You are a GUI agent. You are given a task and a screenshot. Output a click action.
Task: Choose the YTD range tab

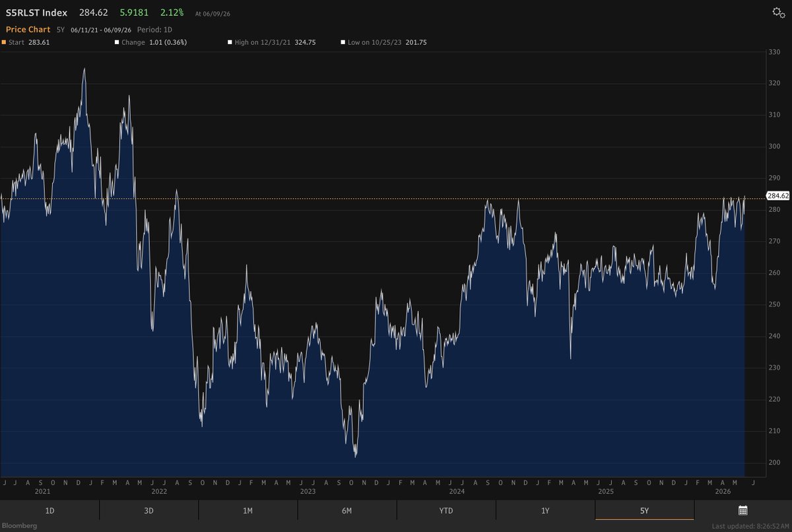pos(445,510)
